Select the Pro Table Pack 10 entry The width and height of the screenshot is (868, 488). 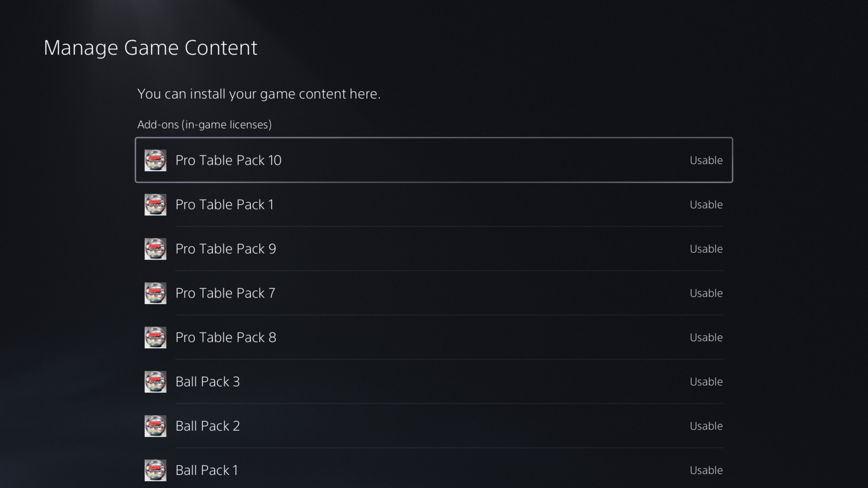coord(229,160)
